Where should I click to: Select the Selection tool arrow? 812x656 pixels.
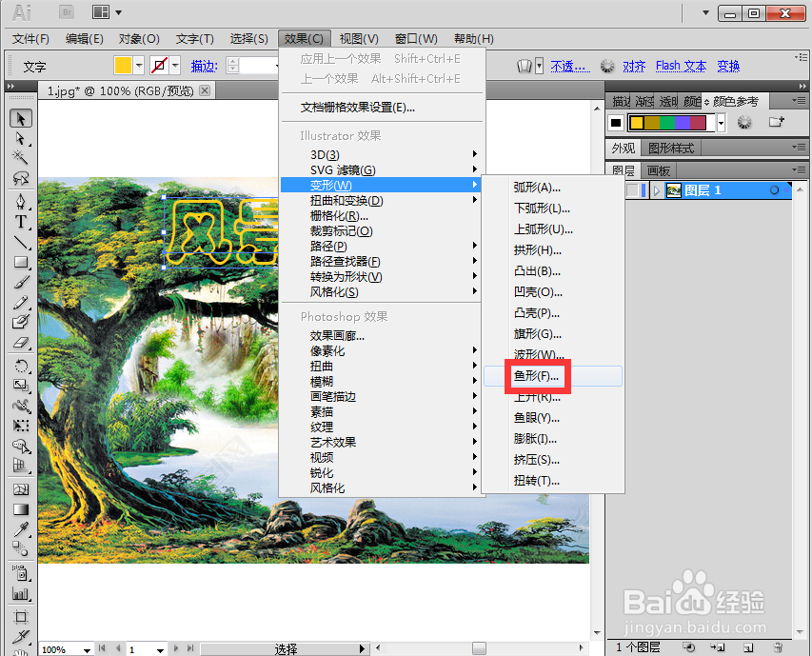tap(21, 119)
